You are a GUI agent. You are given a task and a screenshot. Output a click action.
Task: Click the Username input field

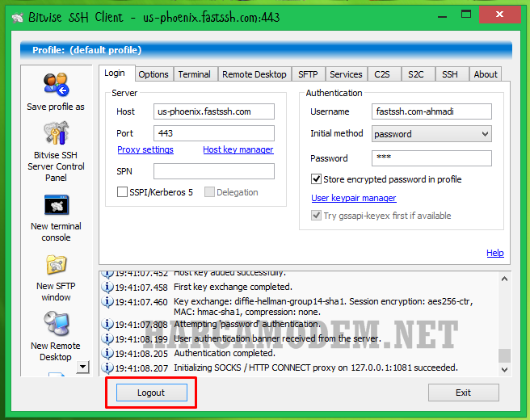coord(431,111)
